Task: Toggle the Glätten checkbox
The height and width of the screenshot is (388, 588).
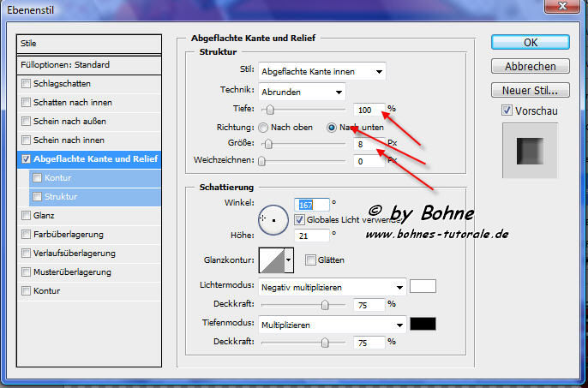Action: (x=309, y=260)
